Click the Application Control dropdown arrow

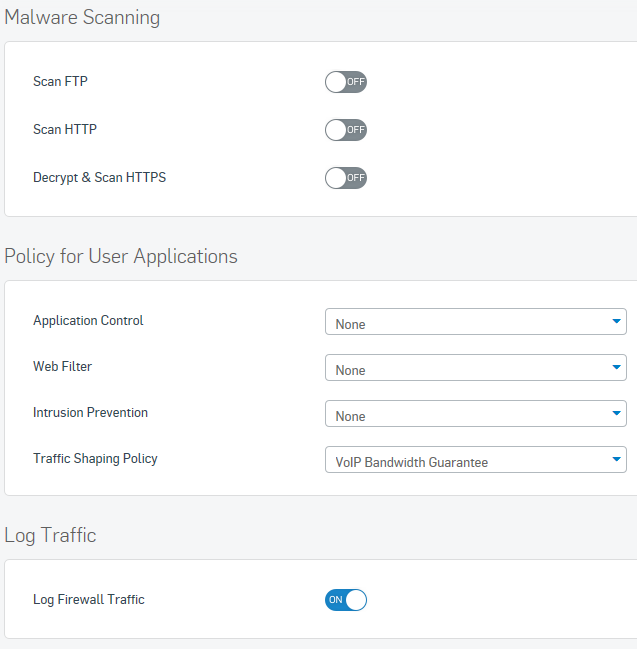[x=616, y=321]
